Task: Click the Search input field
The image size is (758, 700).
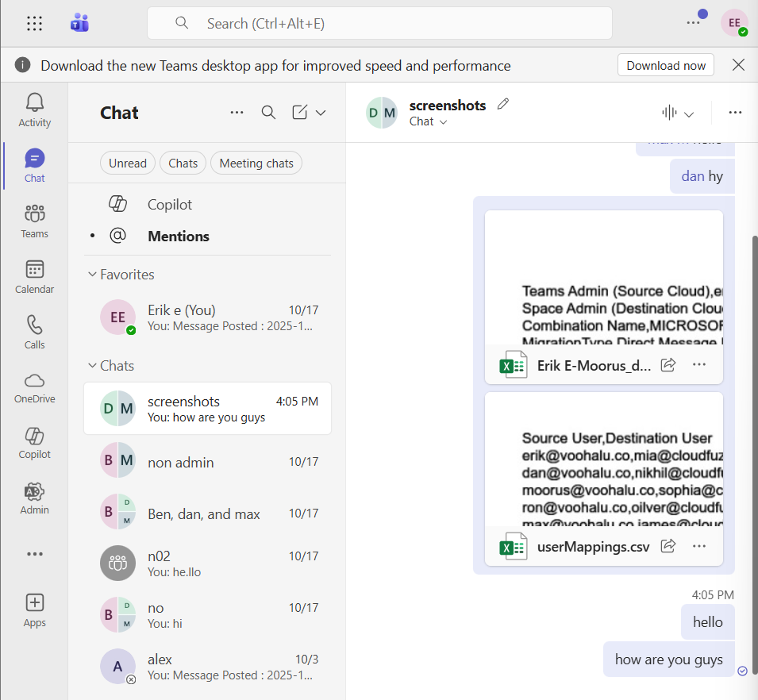Action: [x=379, y=24]
